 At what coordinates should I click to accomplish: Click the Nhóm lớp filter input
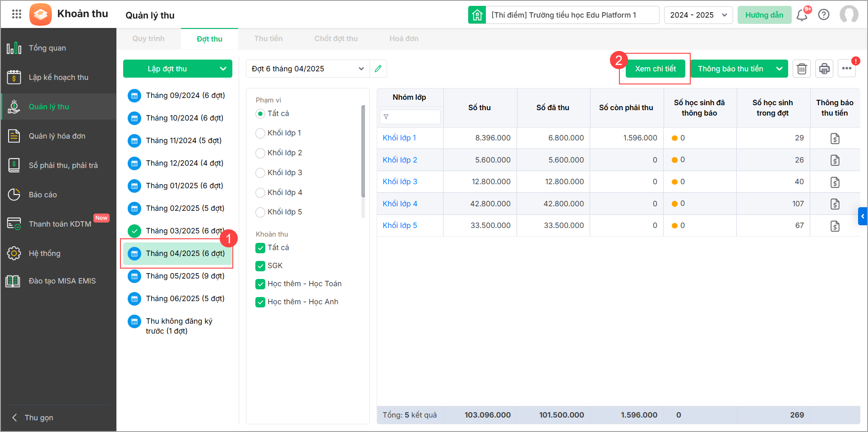click(410, 117)
